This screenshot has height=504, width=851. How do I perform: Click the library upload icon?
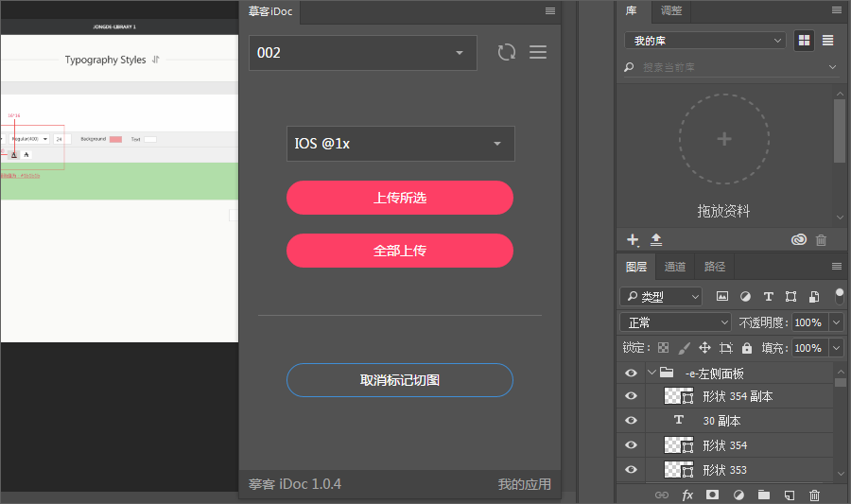point(656,240)
